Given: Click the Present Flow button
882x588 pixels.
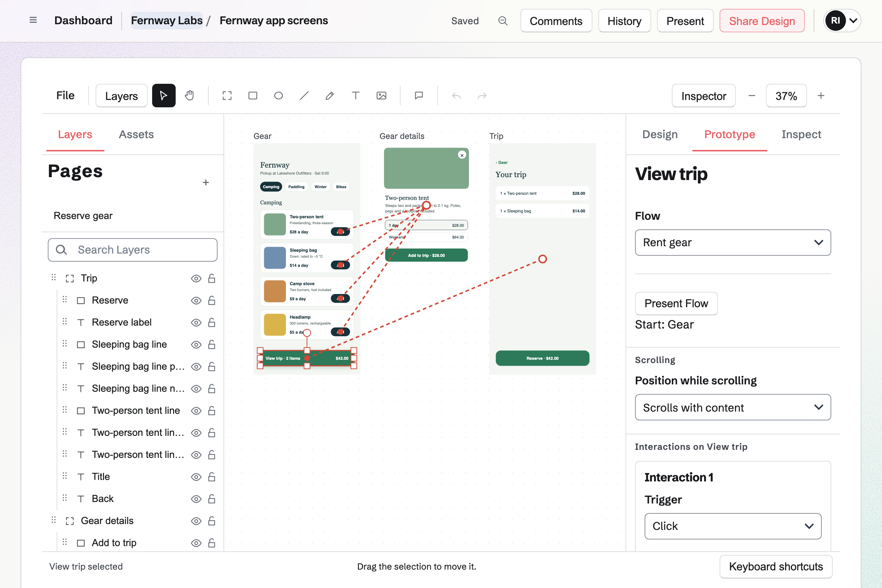Looking at the screenshot, I should tap(676, 304).
